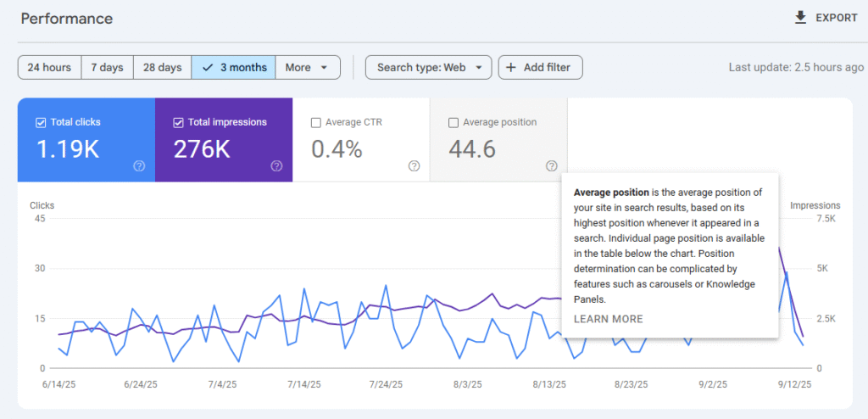
Task: Click the plus icon beside Add filter
Action: pos(511,68)
